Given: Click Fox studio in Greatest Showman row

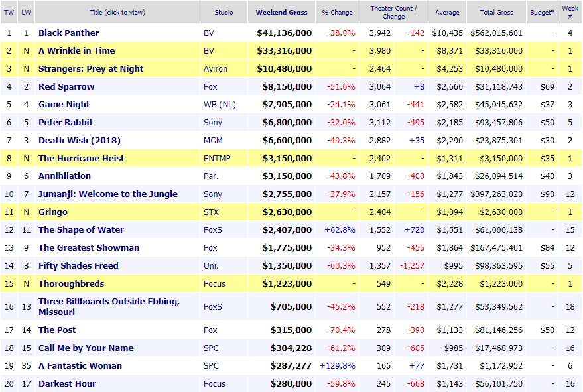Looking at the screenshot, I should (210, 247).
